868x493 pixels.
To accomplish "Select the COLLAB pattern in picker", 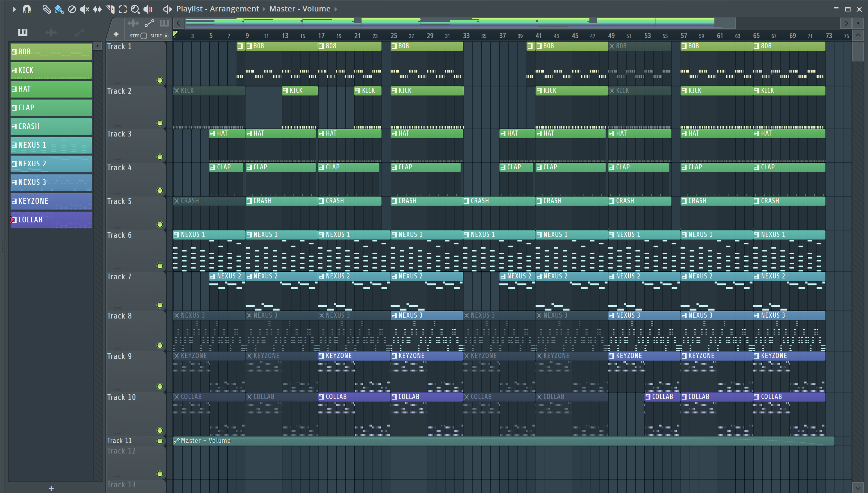I will (x=51, y=220).
